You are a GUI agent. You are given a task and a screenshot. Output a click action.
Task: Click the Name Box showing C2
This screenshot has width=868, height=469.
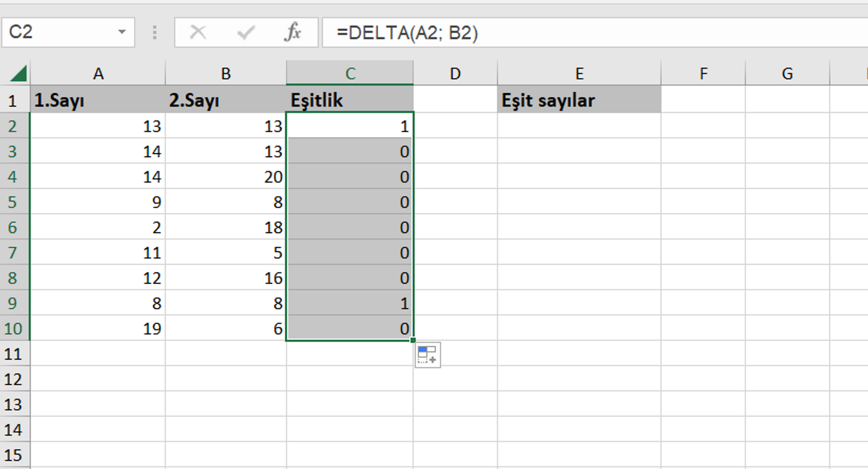click(68, 32)
